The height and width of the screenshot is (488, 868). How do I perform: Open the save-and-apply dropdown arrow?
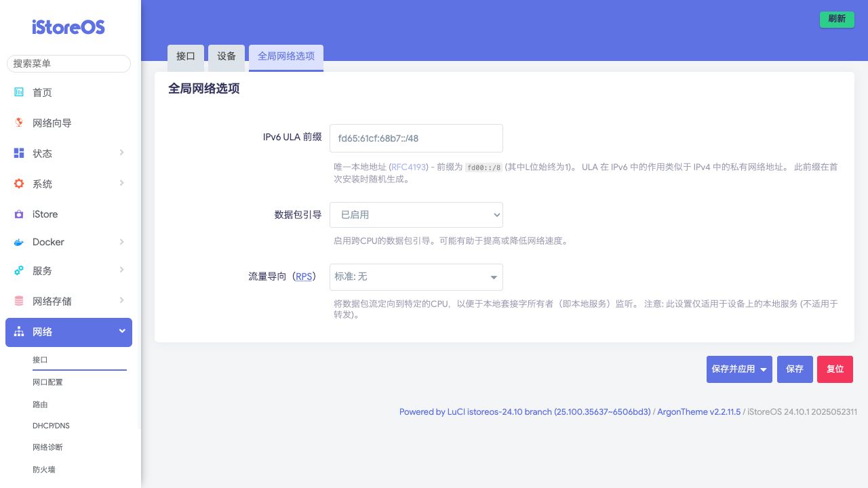point(764,369)
